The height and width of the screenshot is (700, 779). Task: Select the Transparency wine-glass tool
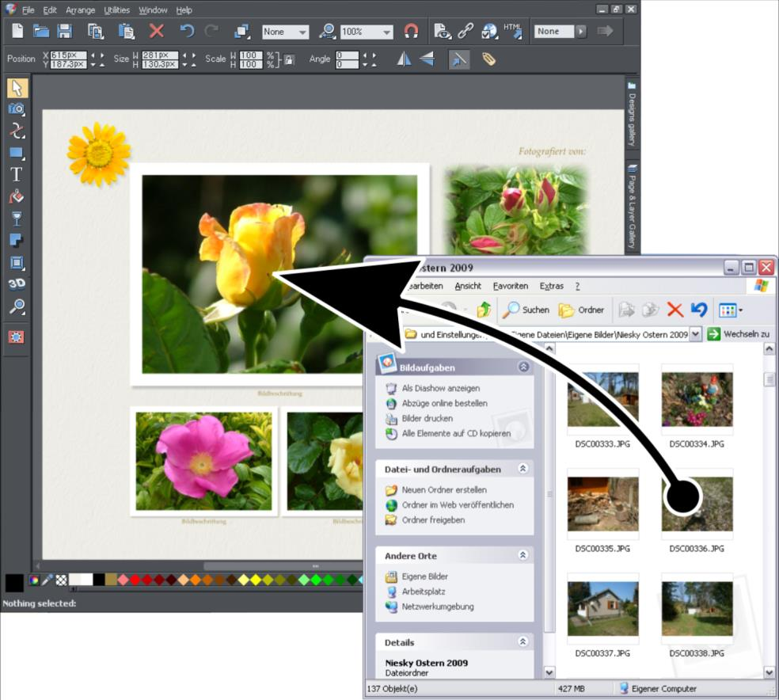(17, 219)
